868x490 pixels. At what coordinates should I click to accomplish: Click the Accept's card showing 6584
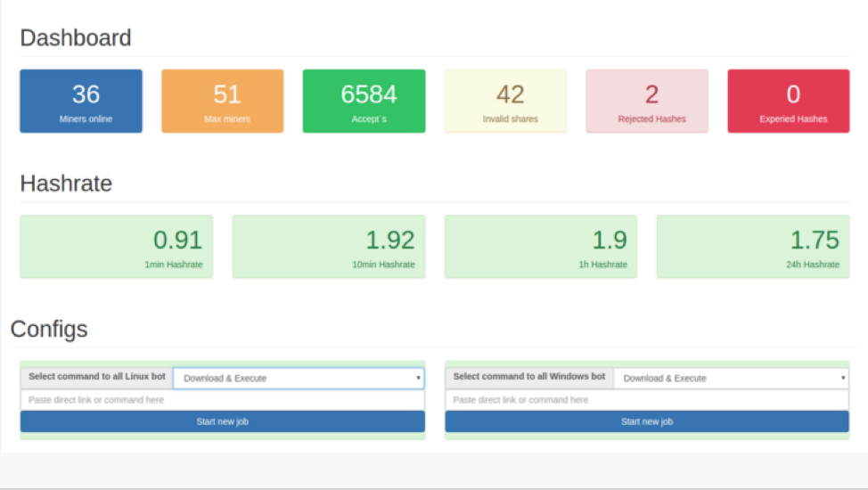pyautogui.click(x=364, y=101)
